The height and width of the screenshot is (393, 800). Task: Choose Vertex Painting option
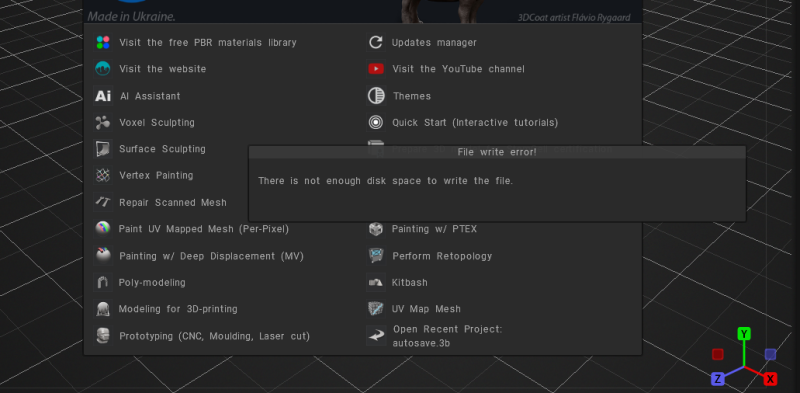click(156, 176)
